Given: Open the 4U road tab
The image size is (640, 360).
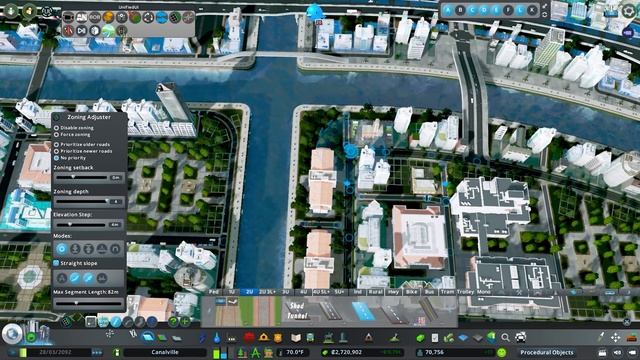Looking at the screenshot, I should click(303, 292).
